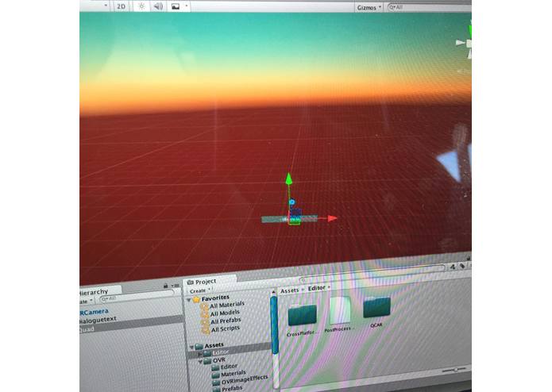Screen dimensions: 552x392
Task: Select the Assets folder in tree
Action: coord(214,345)
